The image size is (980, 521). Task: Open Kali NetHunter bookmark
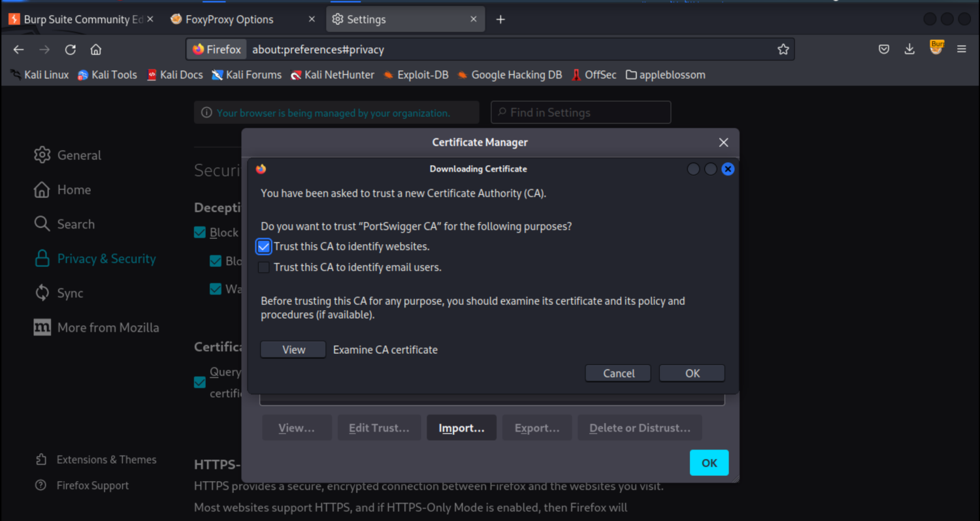(333, 75)
